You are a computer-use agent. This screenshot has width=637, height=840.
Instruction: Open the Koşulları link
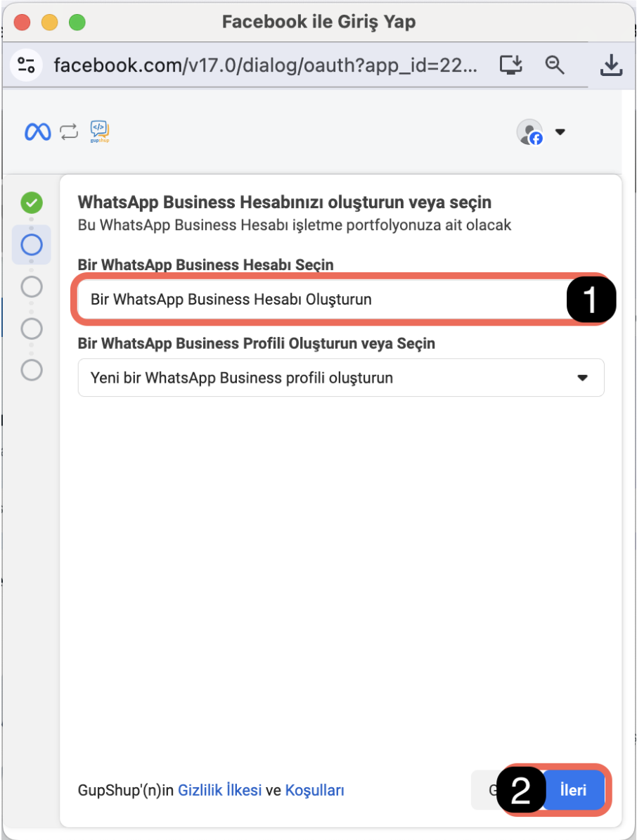click(315, 790)
